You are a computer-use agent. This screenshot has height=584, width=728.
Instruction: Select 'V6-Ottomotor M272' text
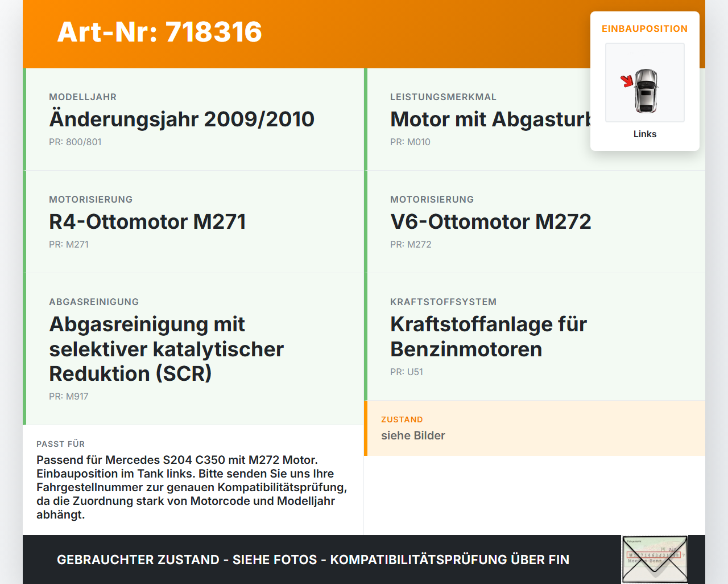[491, 221]
